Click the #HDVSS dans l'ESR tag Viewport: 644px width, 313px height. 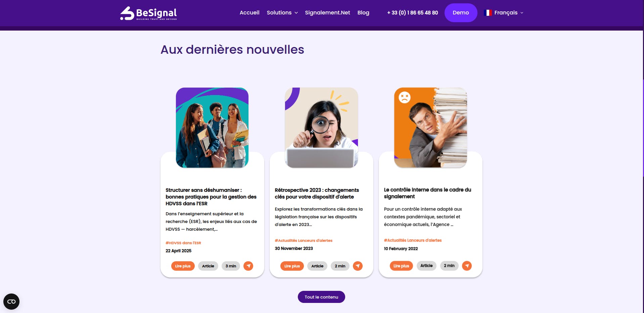[x=183, y=243]
